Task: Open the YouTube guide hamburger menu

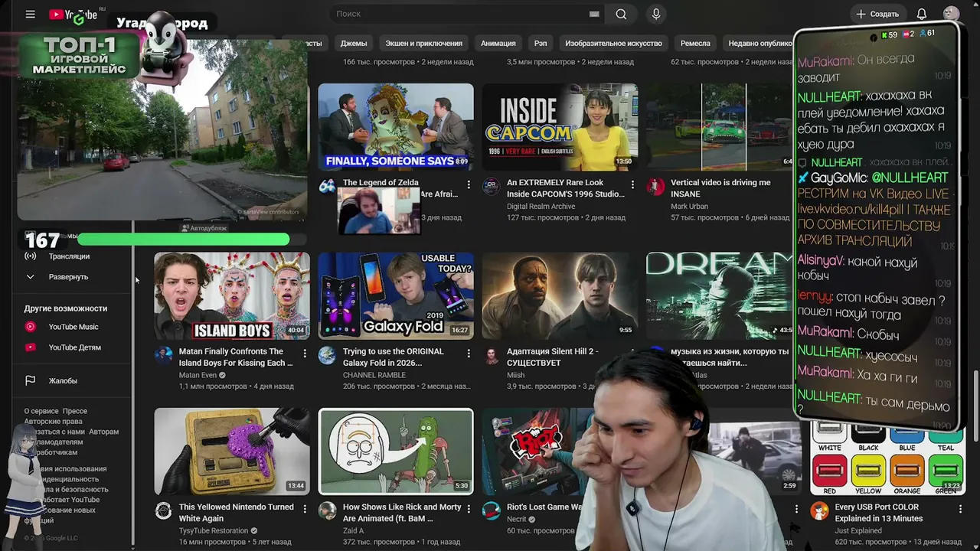Action: click(x=30, y=14)
